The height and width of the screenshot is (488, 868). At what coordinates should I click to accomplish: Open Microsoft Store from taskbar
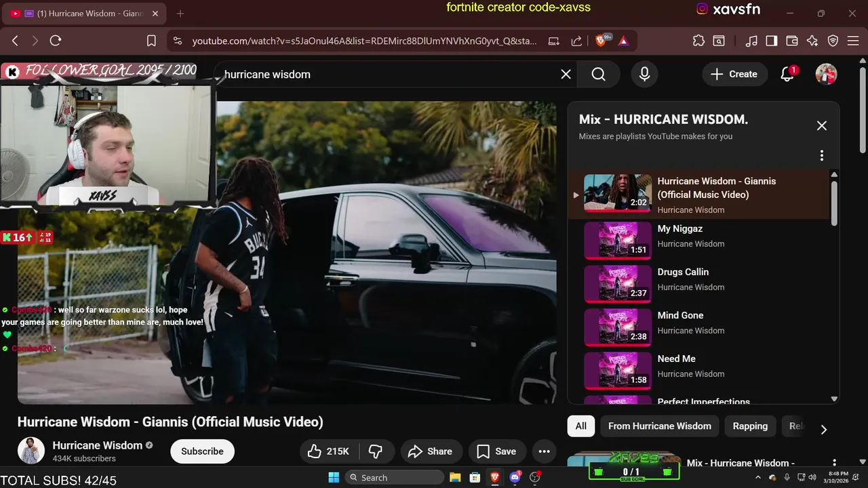click(x=475, y=477)
